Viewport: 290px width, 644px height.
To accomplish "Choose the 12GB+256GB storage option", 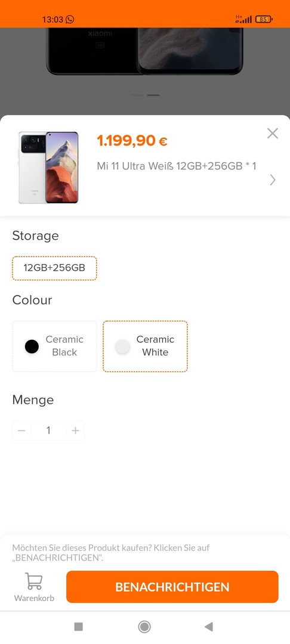I will pos(54,268).
